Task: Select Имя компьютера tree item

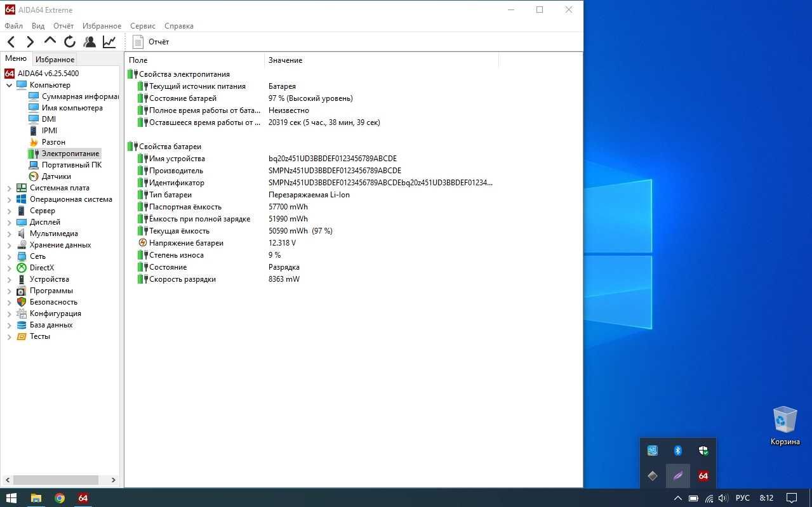Action: [66, 108]
